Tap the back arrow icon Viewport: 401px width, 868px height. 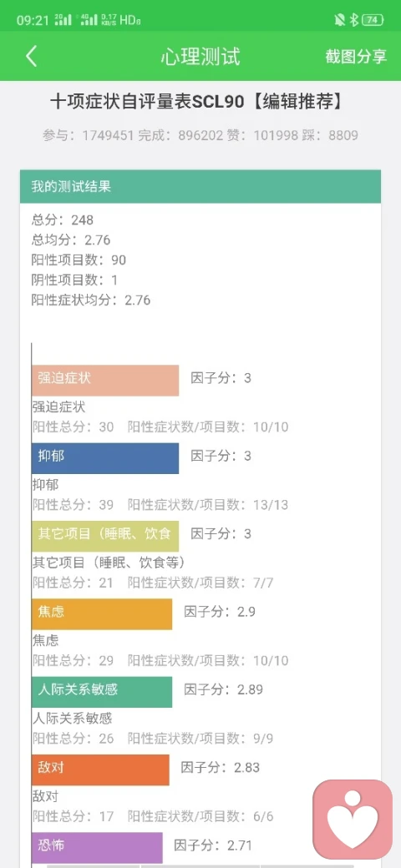pos(32,57)
